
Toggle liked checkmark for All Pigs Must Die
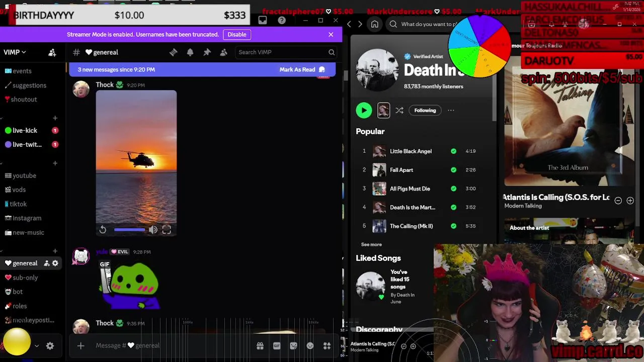pos(453,189)
